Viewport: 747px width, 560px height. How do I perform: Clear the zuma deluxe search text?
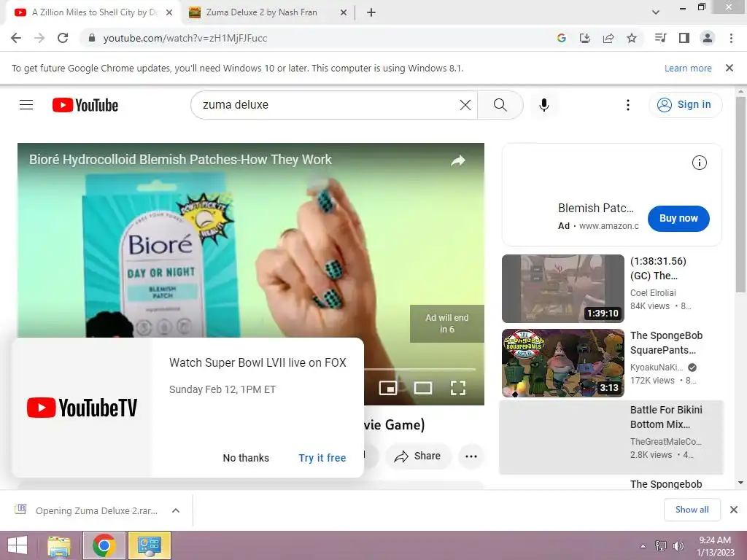[x=465, y=105]
